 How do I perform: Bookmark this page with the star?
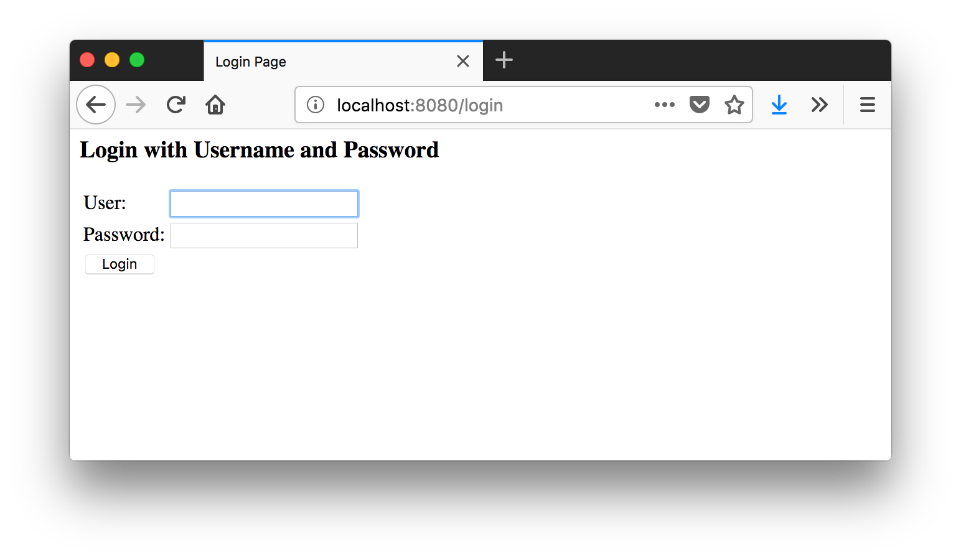tap(734, 105)
